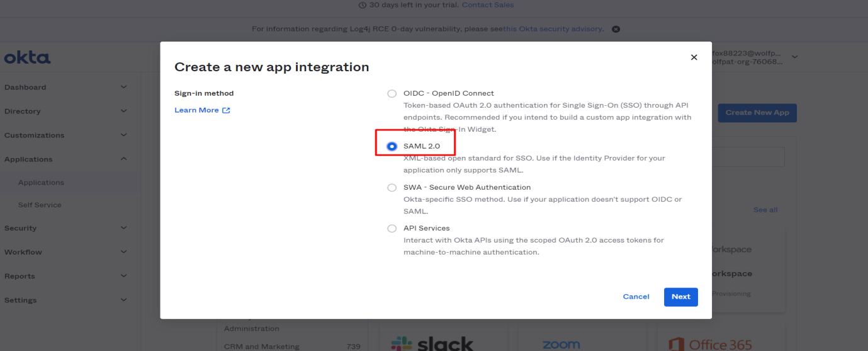Select the Administration category
This screenshot has height=351, width=868.
pos(252,328)
